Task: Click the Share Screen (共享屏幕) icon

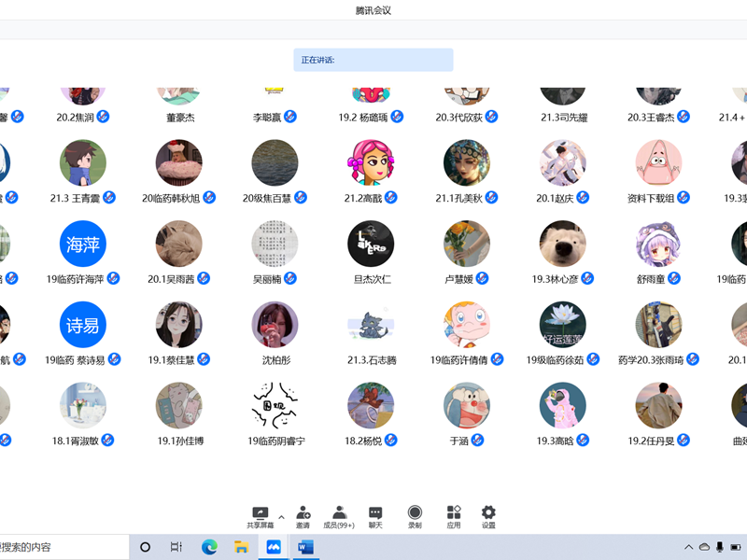Action: tap(261, 513)
